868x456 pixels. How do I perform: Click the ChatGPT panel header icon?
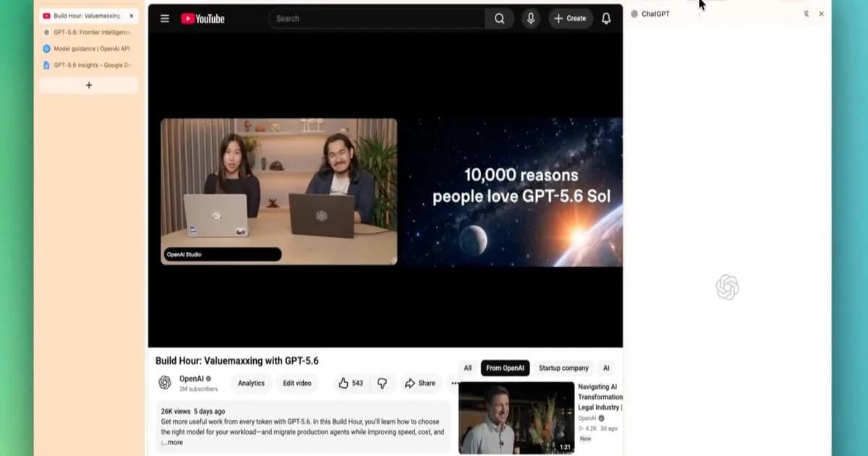(634, 14)
